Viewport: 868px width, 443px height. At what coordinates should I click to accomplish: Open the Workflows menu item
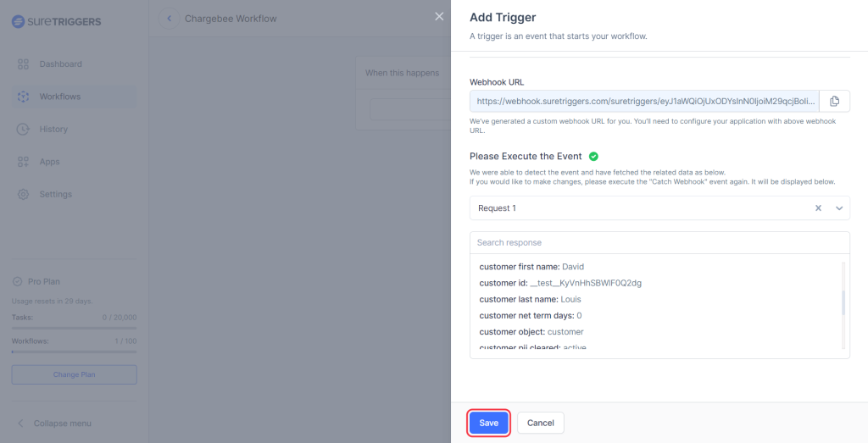(59, 97)
